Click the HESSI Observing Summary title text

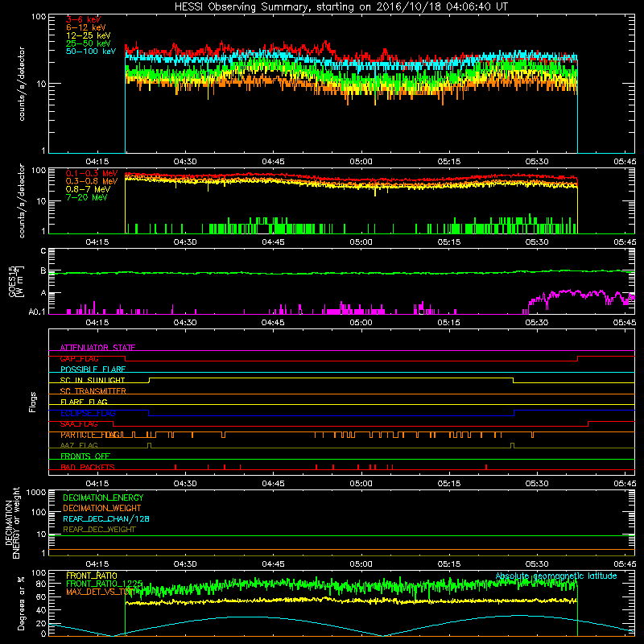(341, 7)
